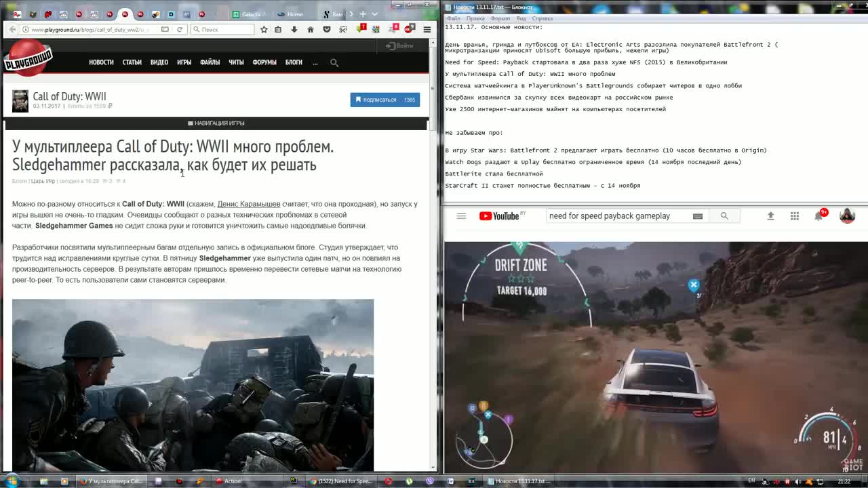
Task: Toggle reader view in address bar
Action: click(x=165, y=29)
